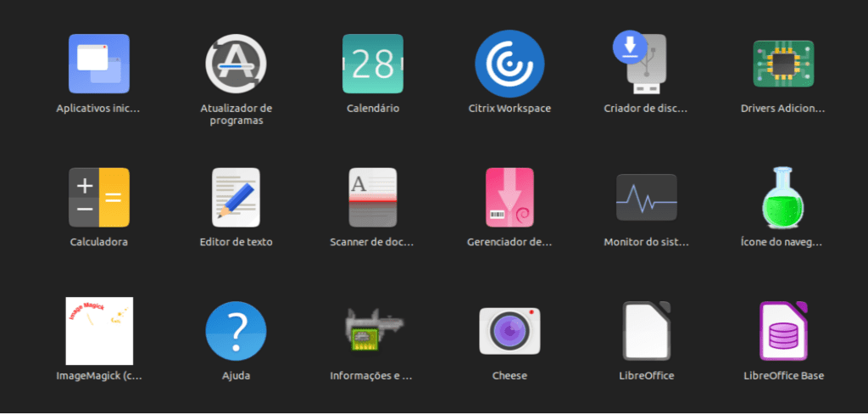Launch Citrix Workspace icon
868x415 pixels.
coord(509,64)
